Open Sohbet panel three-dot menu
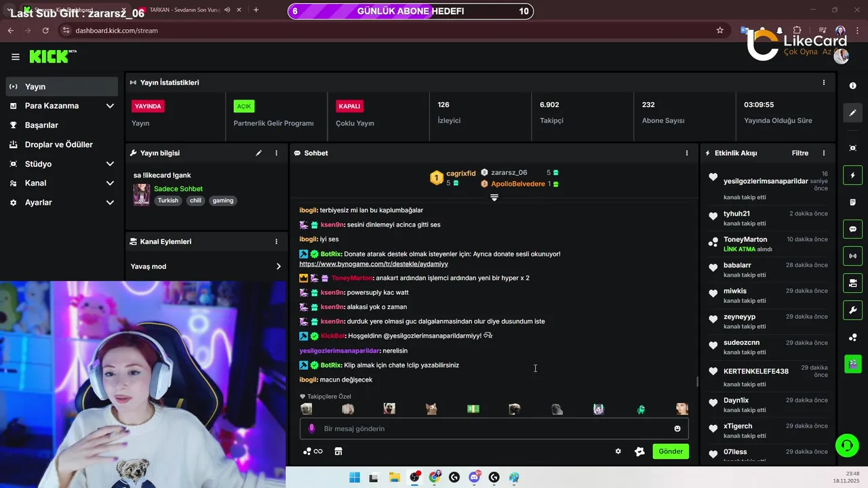This screenshot has width=868, height=488. (687, 153)
